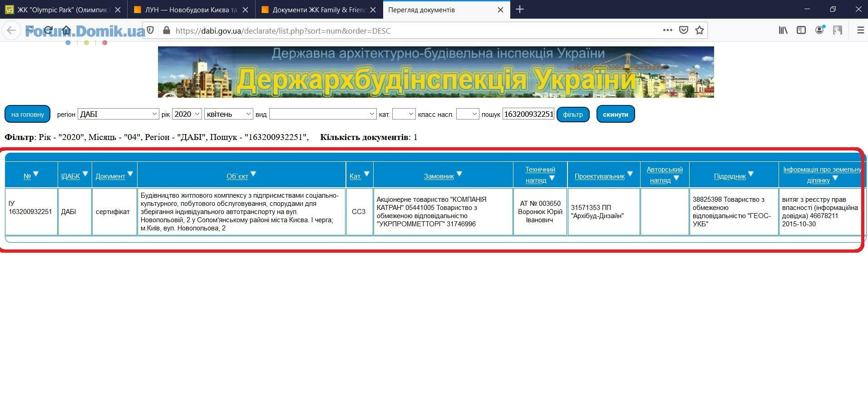Sort by Технічний нагляд header link
The width and height of the screenshot is (868, 419).
click(x=540, y=175)
